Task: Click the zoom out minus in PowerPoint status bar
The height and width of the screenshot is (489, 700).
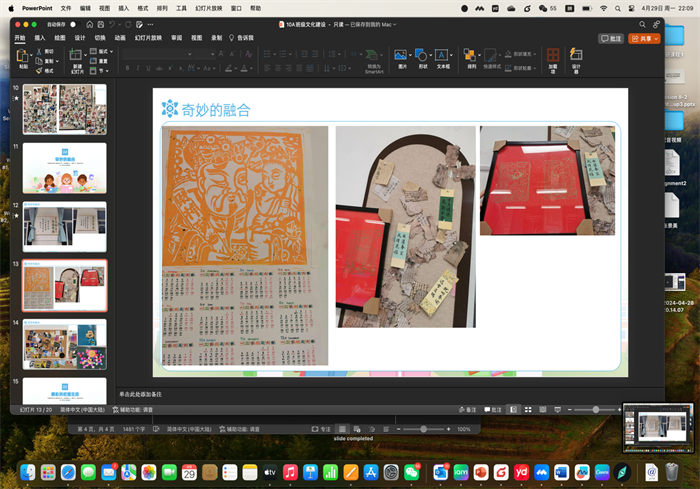Action: click(x=569, y=410)
